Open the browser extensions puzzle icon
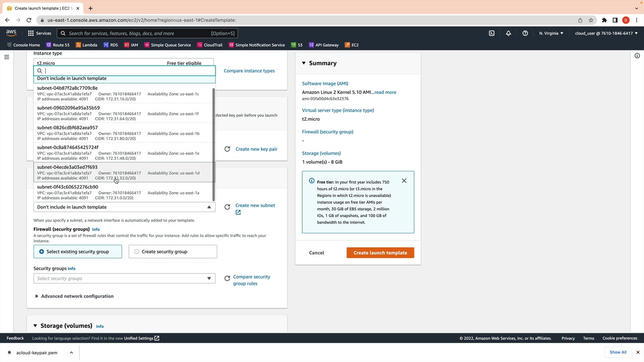This screenshot has width=644, height=362. click(x=604, y=20)
